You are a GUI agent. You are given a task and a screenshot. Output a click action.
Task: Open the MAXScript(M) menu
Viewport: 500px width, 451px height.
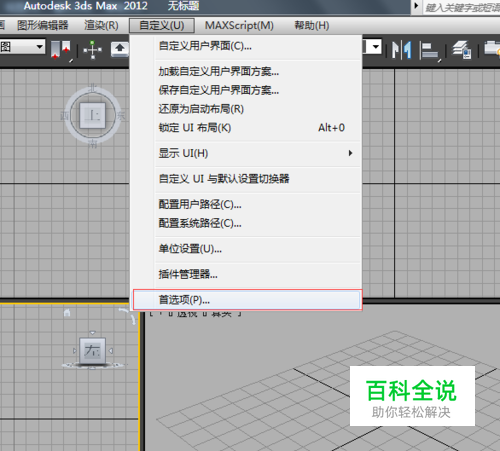point(239,25)
